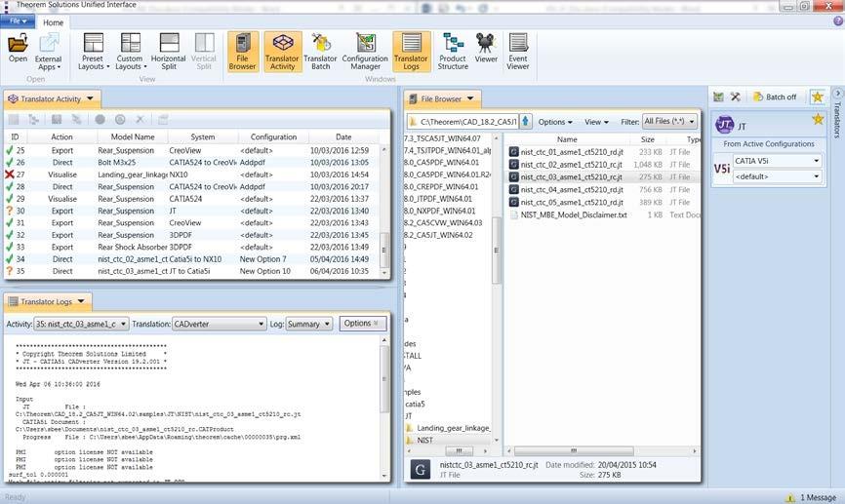Screen dimensions: 845x504
Task: Go up one folder with blue arrow
Action: coord(525,121)
